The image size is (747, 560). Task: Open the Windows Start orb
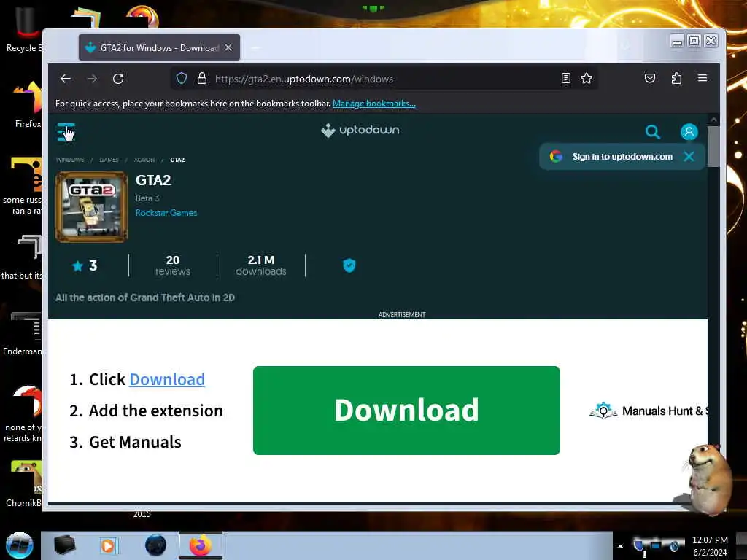tap(20, 545)
